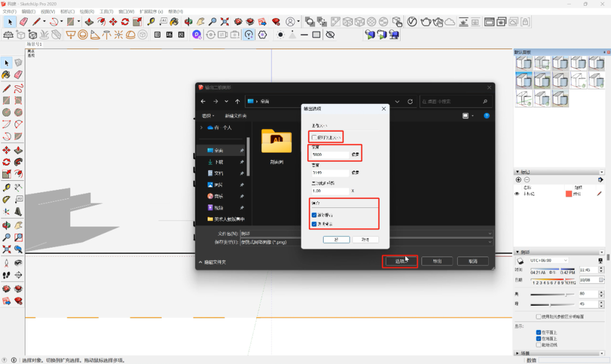Click the width field showing 5000
This screenshot has width=611, height=364.
(x=330, y=154)
